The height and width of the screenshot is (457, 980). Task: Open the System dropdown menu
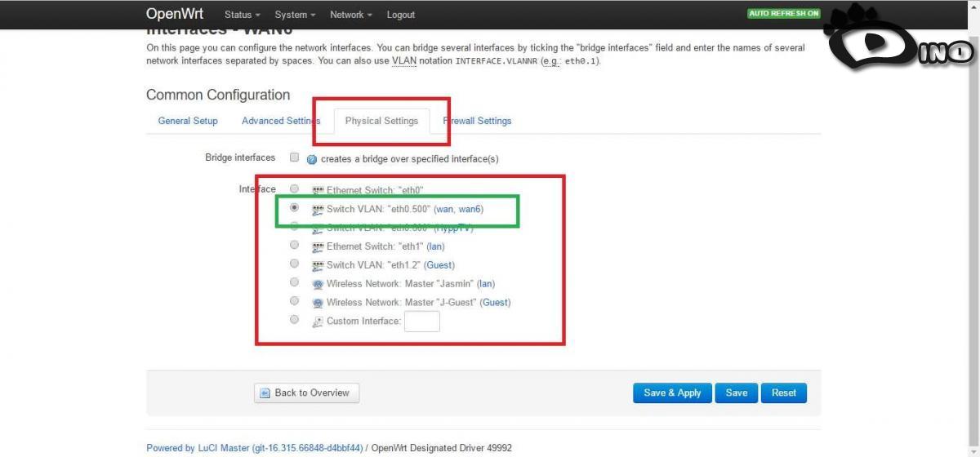coord(295,15)
